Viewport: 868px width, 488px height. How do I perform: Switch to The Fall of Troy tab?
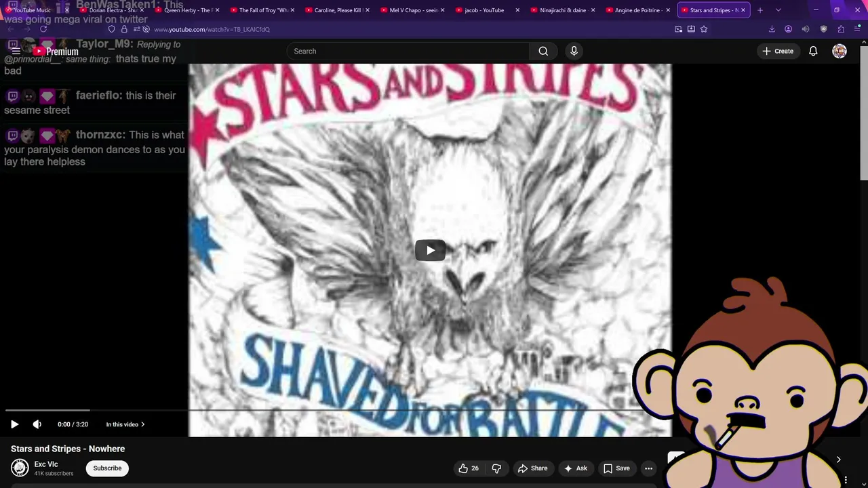point(262,10)
